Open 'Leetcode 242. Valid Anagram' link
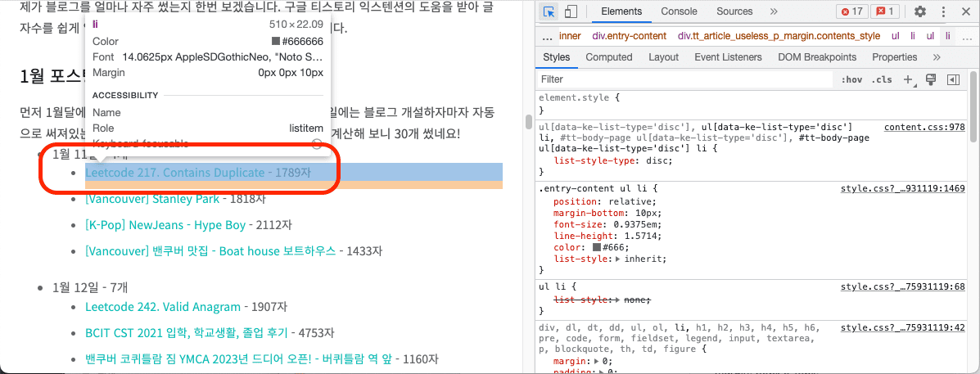This screenshot has height=374, width=980. coord(162,307)
